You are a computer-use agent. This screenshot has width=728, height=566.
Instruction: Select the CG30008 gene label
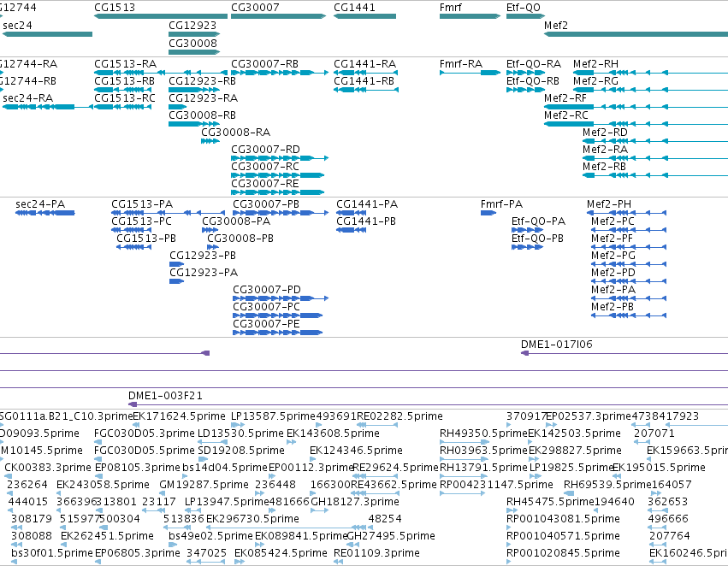point(192,43)
